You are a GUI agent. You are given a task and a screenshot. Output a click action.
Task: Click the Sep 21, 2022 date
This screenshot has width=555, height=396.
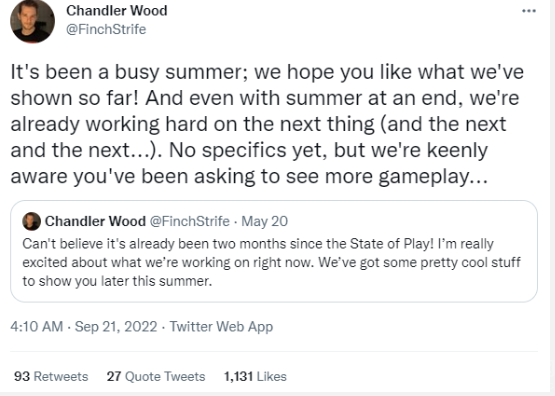[x=116, y=326]
